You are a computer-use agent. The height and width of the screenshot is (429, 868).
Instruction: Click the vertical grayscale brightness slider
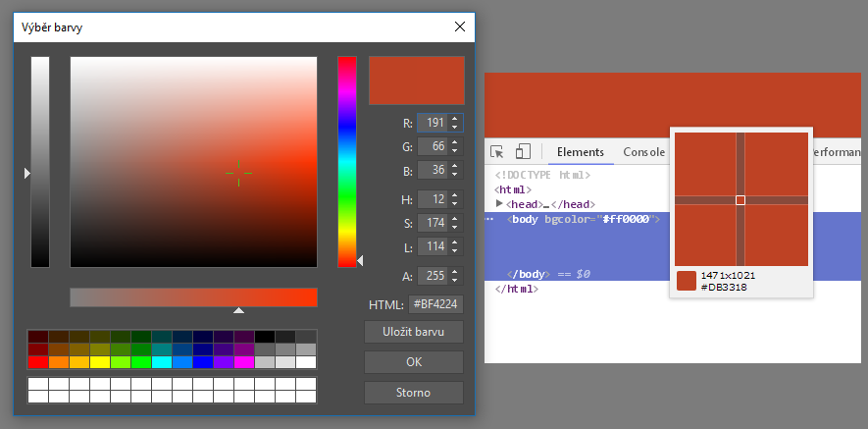click(40, 161)
